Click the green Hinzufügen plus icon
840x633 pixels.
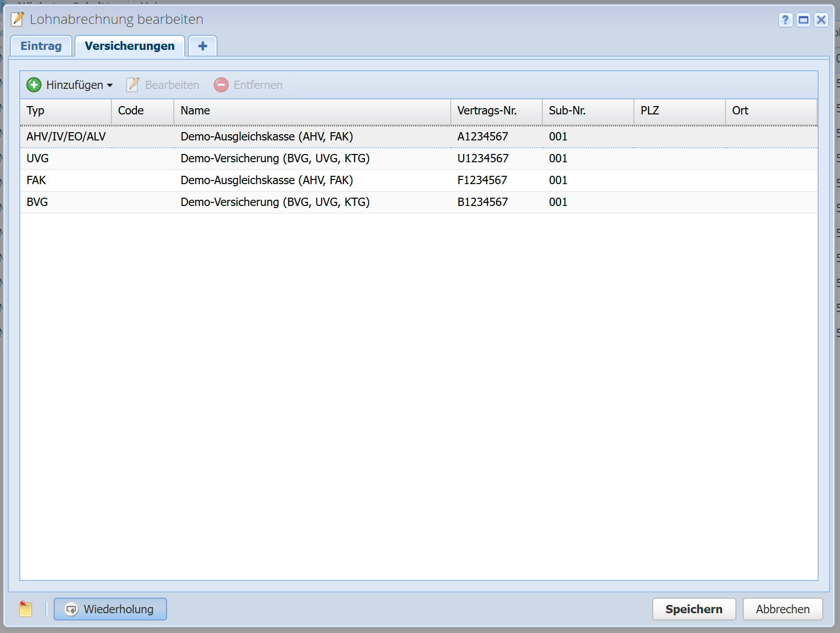click(x=34, y=85)
